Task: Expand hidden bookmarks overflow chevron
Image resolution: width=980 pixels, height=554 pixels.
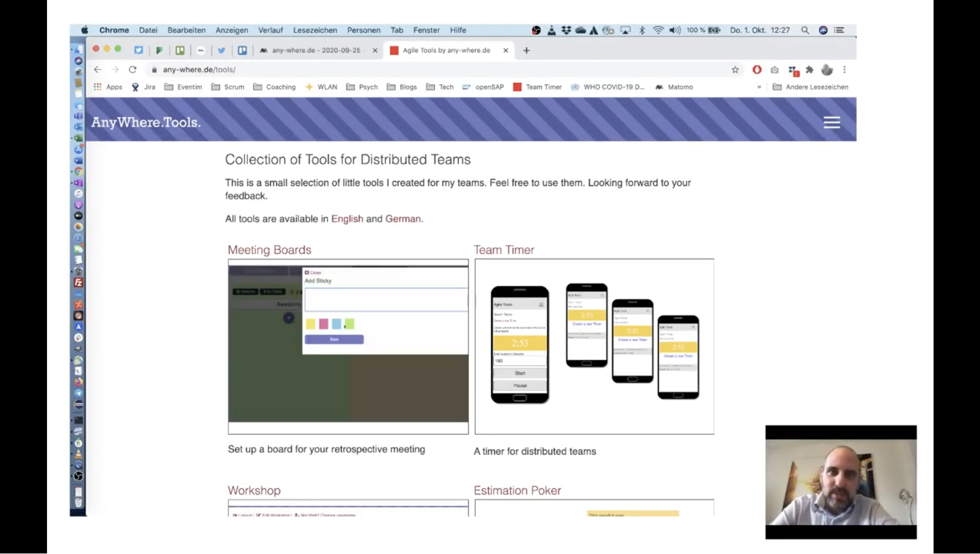Action: pos(759,87)
